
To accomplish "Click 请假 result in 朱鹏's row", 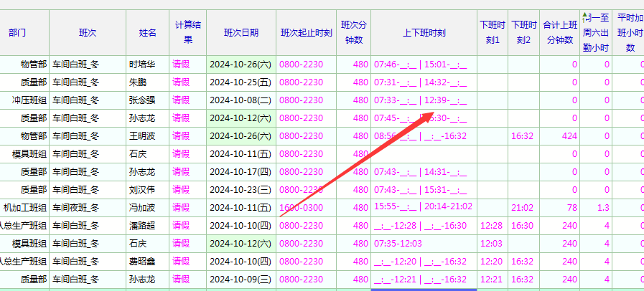I will coord(181,82).
